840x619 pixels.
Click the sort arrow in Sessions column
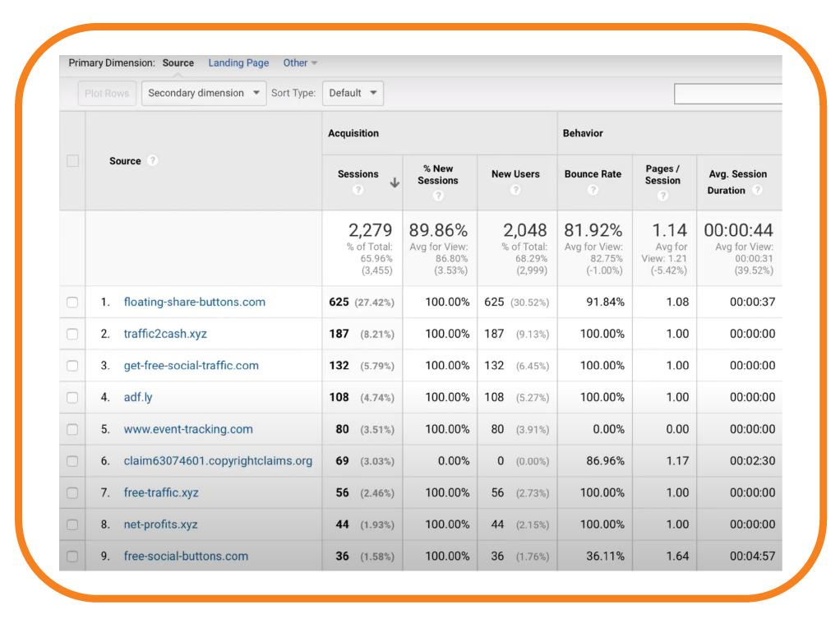(x=395, y=182)
